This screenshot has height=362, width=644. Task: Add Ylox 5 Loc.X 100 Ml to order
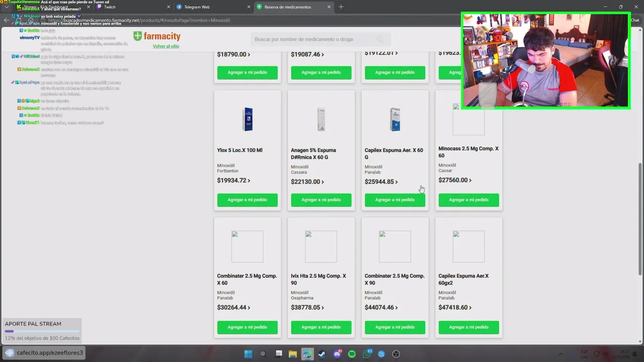[x=248, y=200]
